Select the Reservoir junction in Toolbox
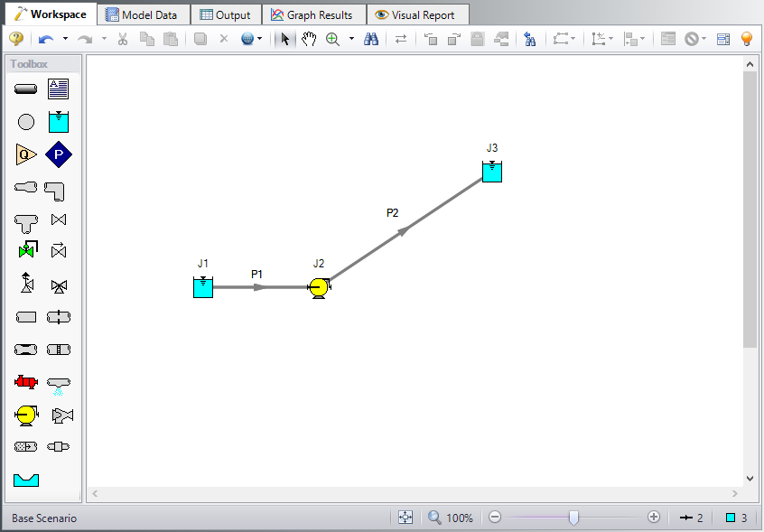Image resolution: width=764 pixels, height=532 pixels. 59,122
